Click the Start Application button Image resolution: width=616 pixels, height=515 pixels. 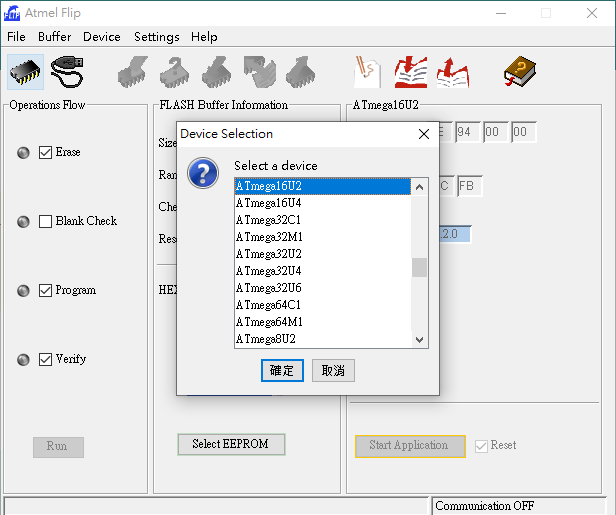[x=410, y=446]
